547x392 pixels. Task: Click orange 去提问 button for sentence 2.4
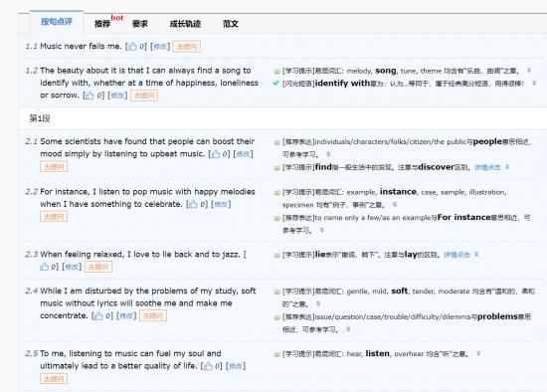[153, 316]
